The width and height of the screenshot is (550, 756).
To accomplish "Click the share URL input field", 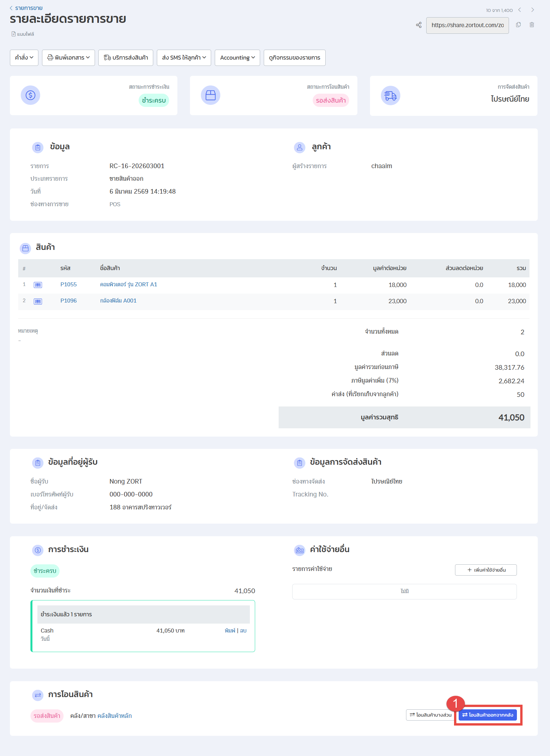I will (x=467, y=25).
